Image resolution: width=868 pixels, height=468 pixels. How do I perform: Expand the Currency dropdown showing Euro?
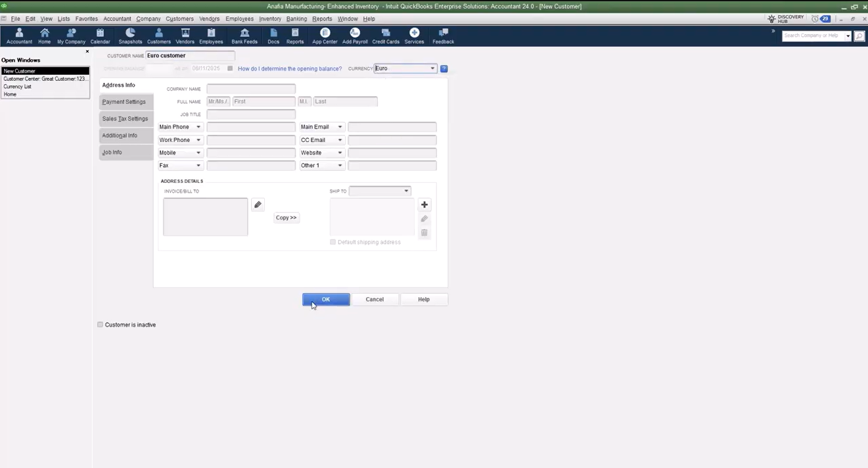432,68
